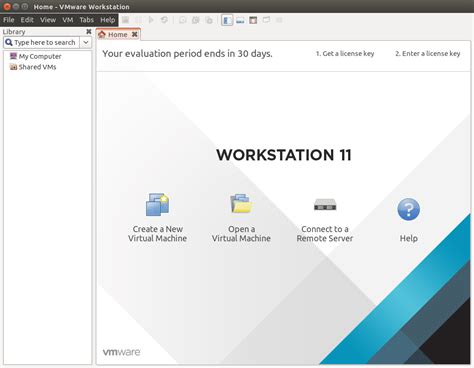
Task: Click the grayed-out manage snapshots toolbar icon
Action: (209, 20)
